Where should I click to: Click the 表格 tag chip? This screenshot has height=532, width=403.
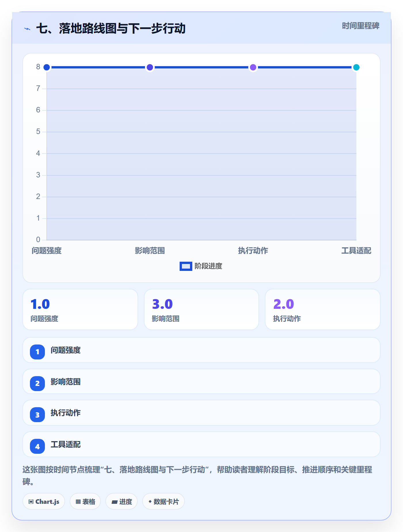point(85,502)
